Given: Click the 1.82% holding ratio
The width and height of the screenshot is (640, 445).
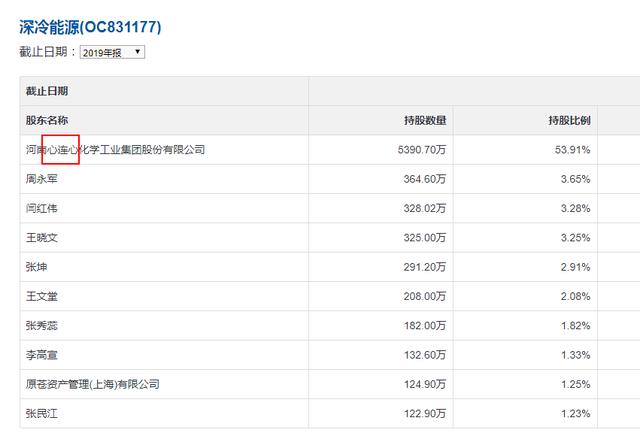Looking at the screenshot, I should (x=576, y=326).
